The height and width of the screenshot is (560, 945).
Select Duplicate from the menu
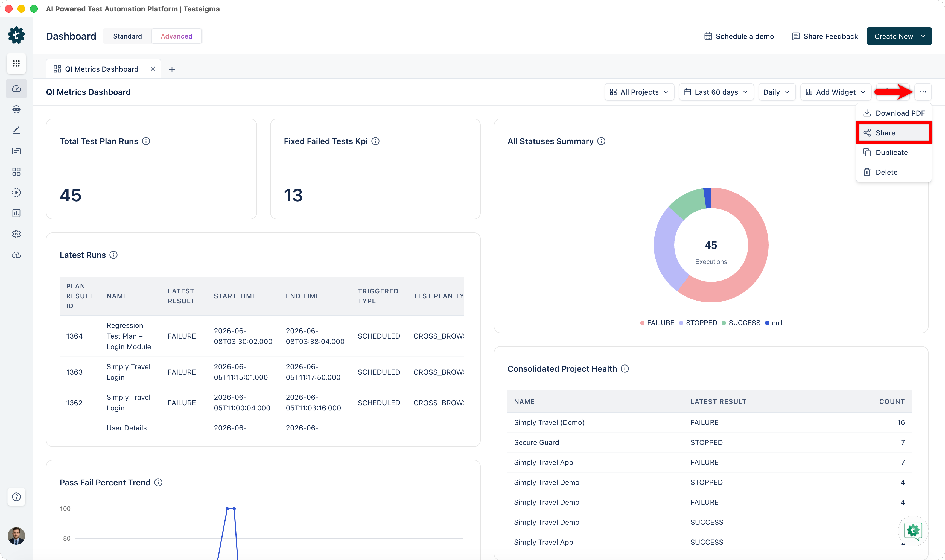893,153
